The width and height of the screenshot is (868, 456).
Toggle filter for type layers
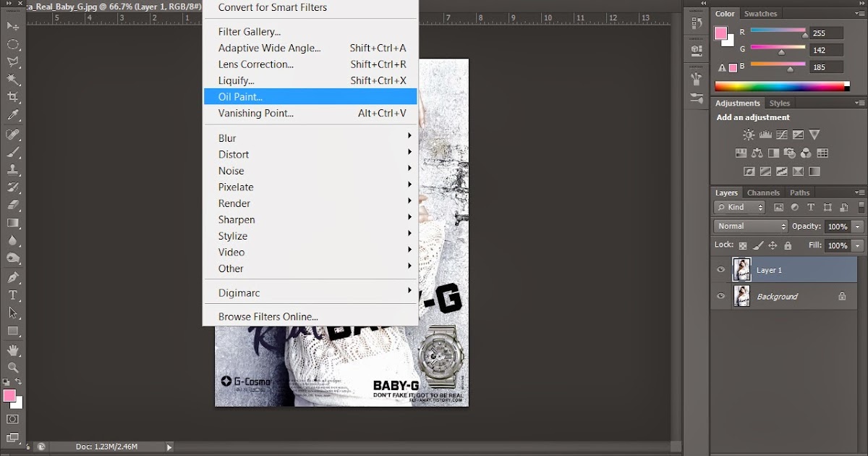click(x=811, y=207)
